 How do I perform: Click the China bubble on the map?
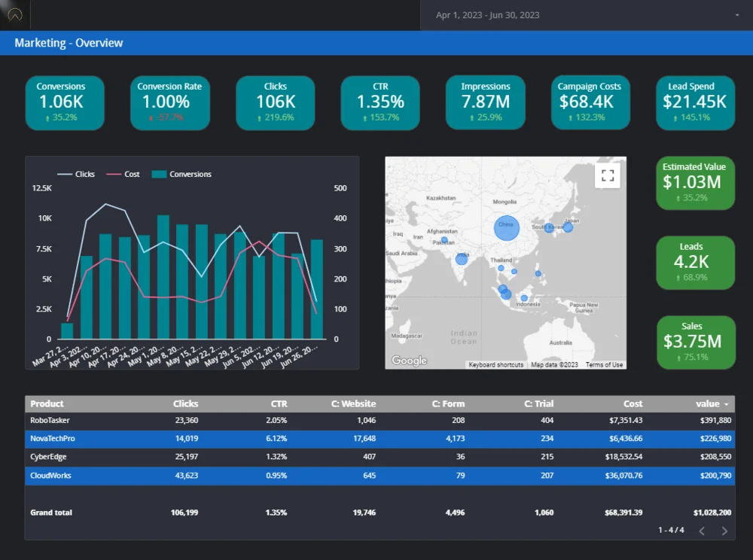coord(506,227)
